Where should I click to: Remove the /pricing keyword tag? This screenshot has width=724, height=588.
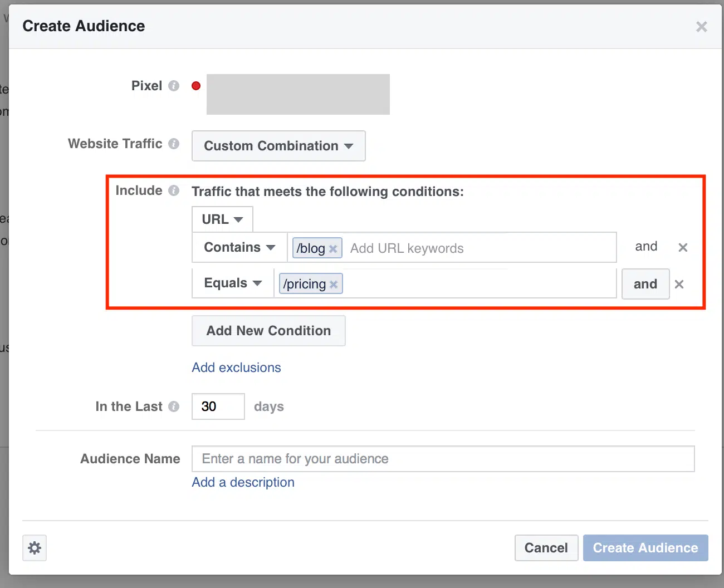point(334,285)
